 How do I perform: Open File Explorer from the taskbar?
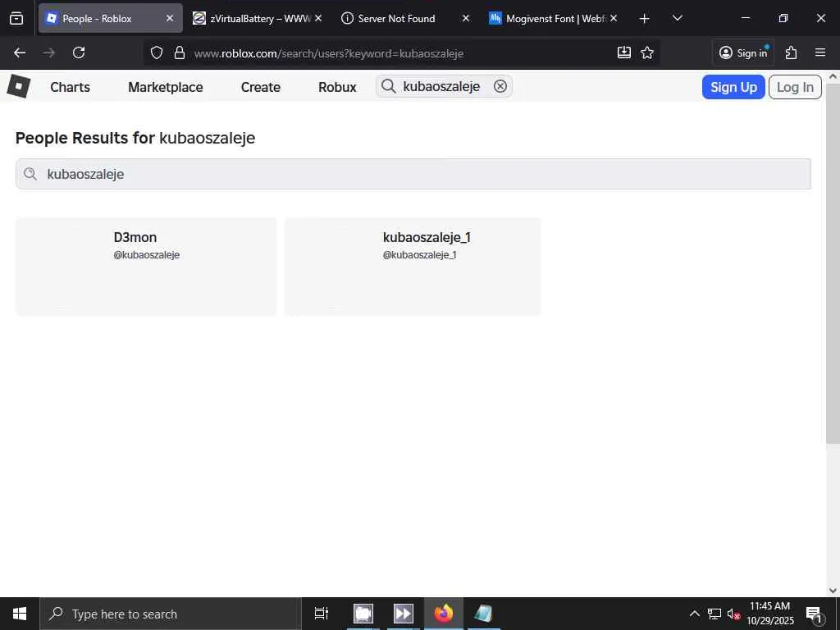click(363, 614)
